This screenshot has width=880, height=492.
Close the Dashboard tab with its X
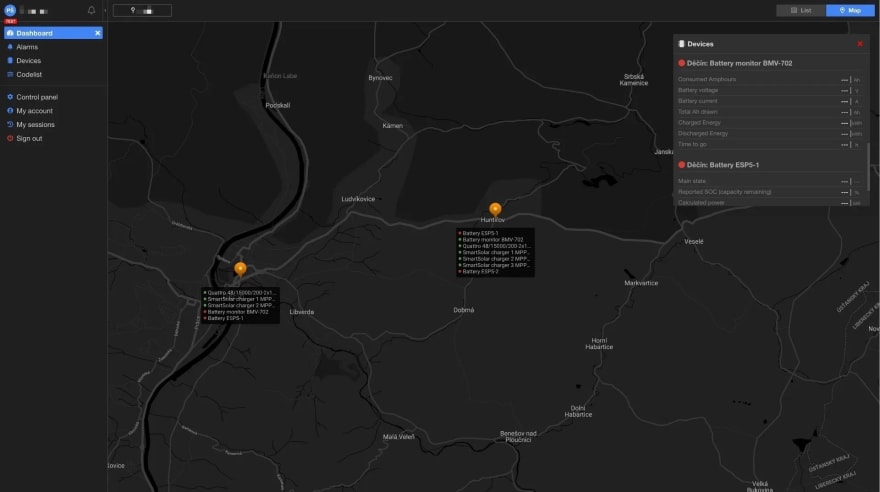(x=98, y=33)
